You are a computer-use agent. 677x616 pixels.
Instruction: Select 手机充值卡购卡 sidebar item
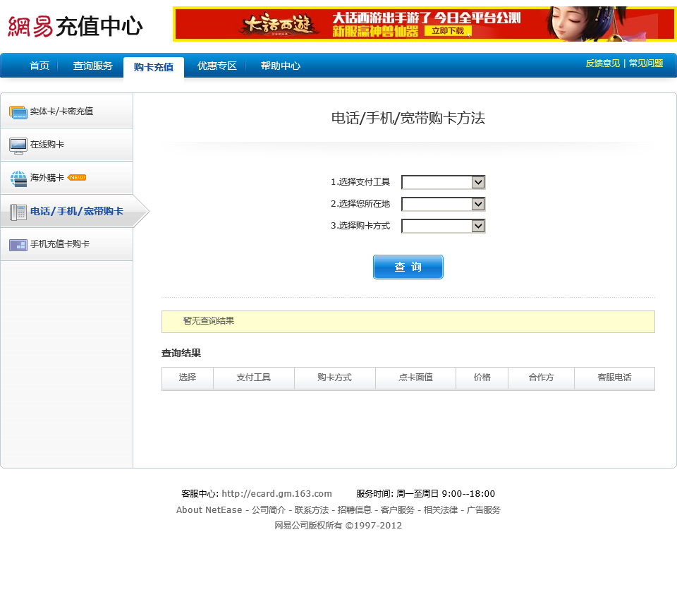pyautogui.click(x=66, y=244)
